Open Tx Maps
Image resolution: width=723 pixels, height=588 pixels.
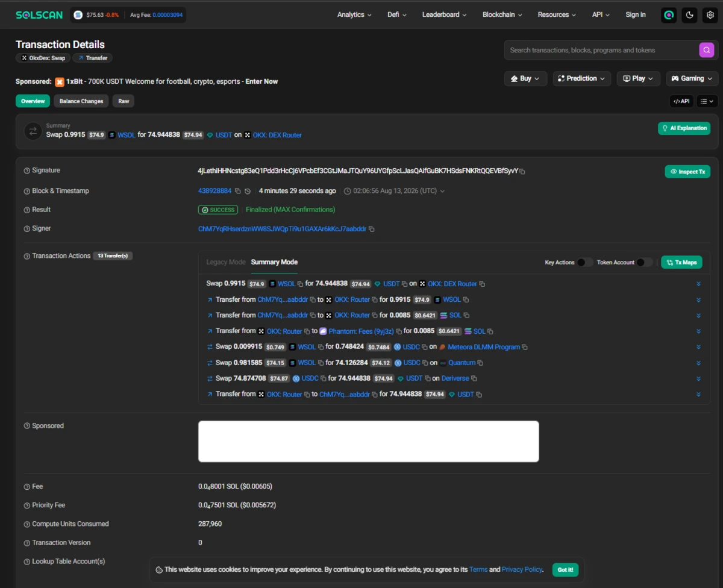click(681, 262)
